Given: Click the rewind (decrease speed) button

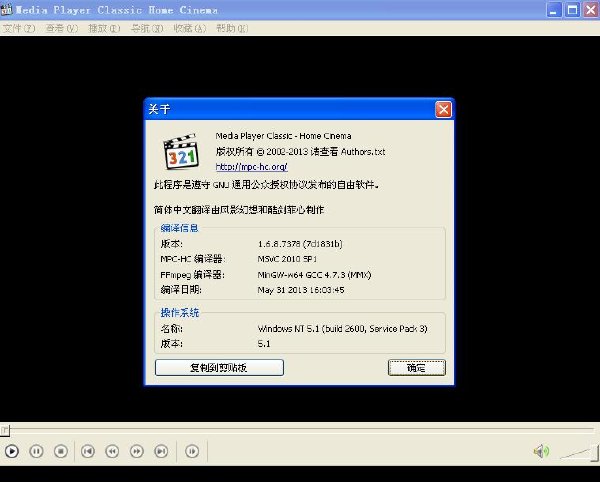Looking at the screenshot, I should pos(112,451).
